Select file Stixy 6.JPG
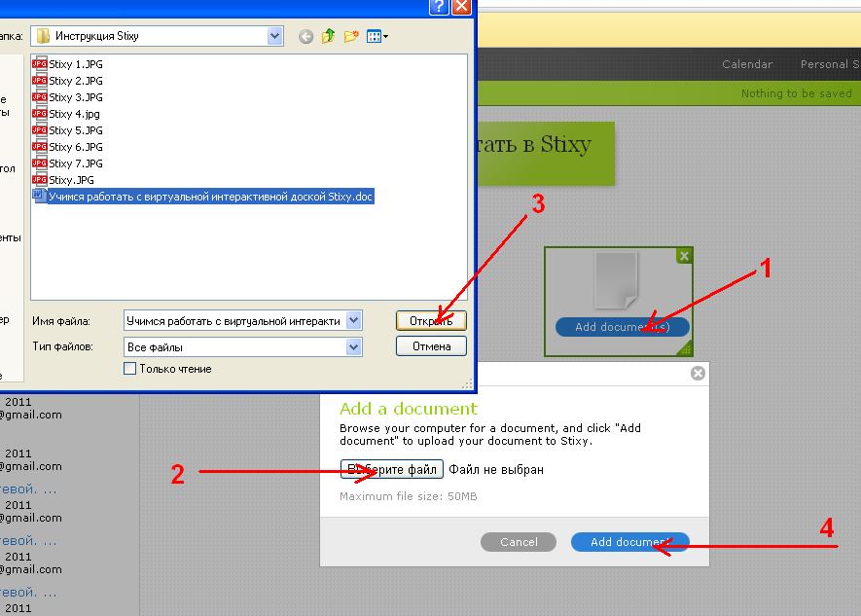 67,147
